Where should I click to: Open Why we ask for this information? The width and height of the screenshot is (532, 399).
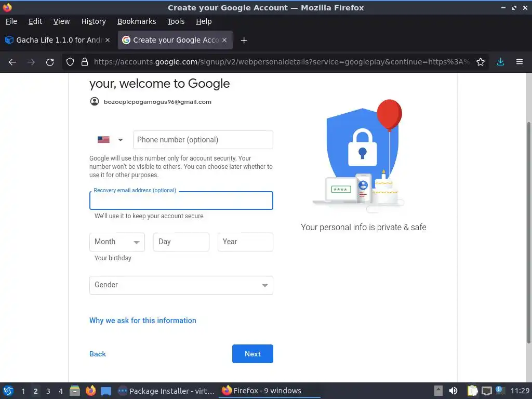[x=143, y=321]
